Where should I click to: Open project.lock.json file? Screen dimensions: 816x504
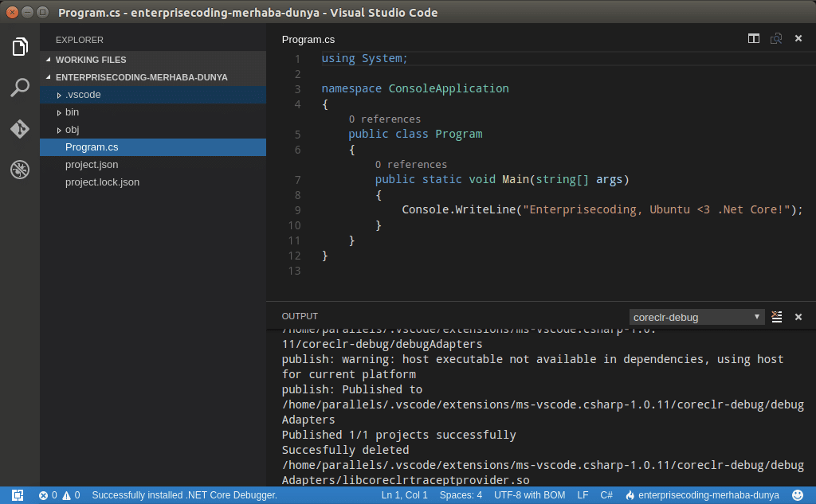coord(153,182)
